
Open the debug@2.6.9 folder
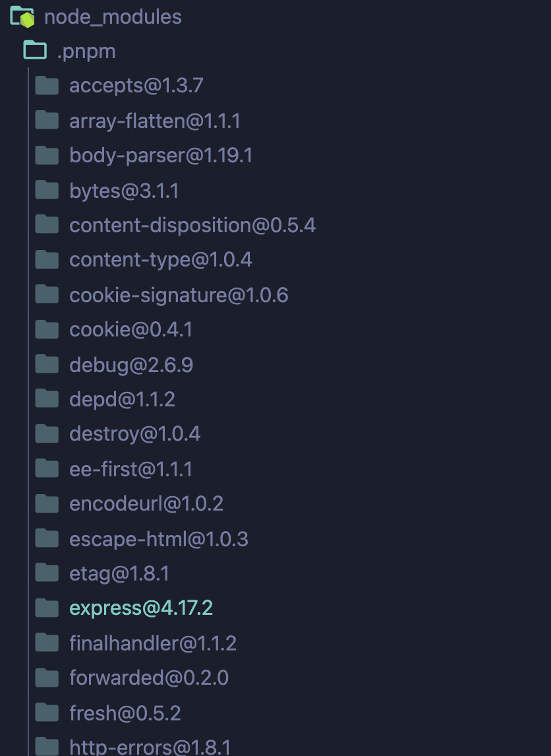click(131, 365)
